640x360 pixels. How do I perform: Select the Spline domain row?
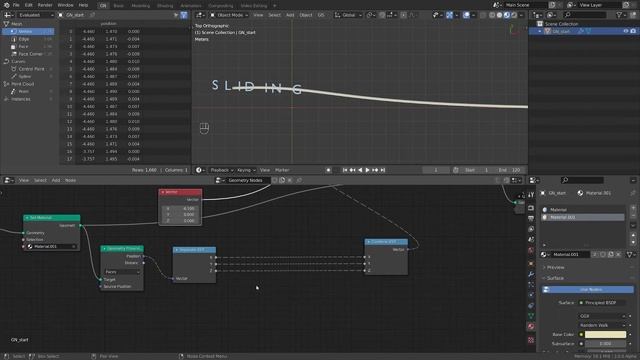point(29,76)
